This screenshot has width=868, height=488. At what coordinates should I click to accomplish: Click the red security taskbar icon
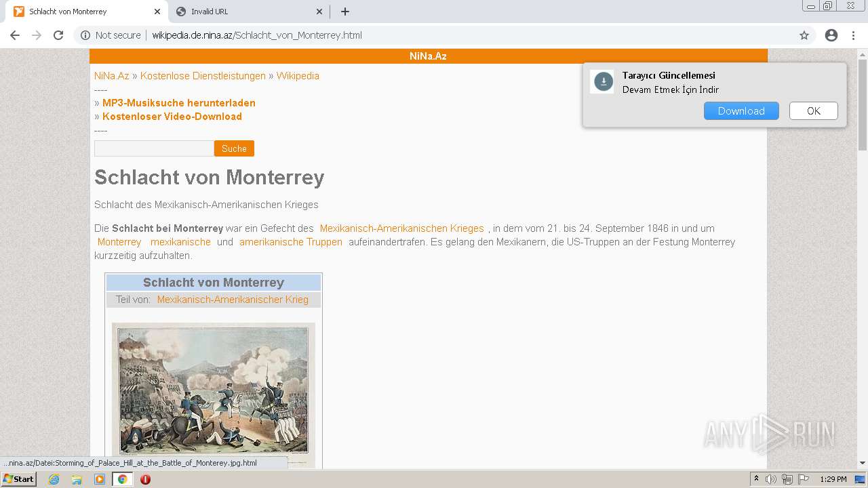[x=145, y=479]
